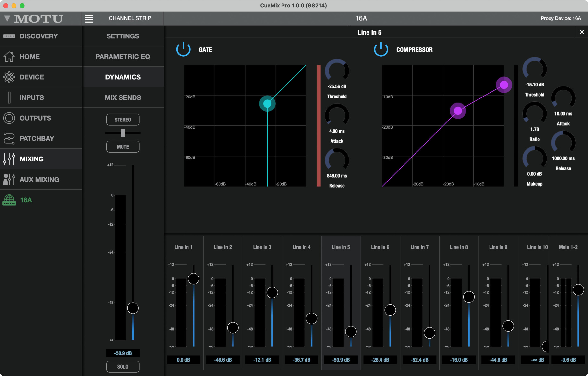Enable Stereo mode on channel strip

point(123,120)
